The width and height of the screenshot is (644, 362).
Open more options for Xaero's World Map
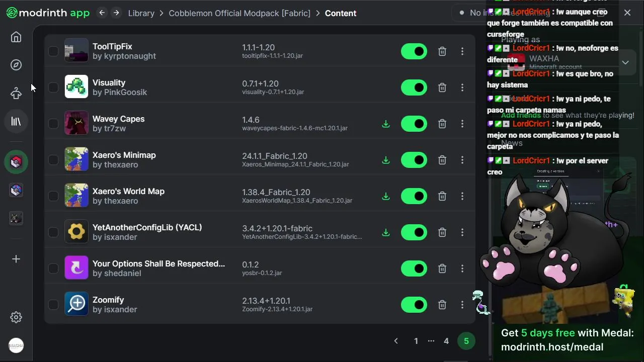coord(462,196)
